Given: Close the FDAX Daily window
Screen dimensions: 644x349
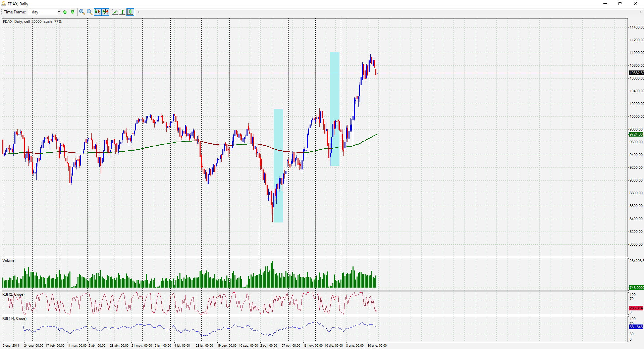Looking at the screenshot, I should point(636,4).
